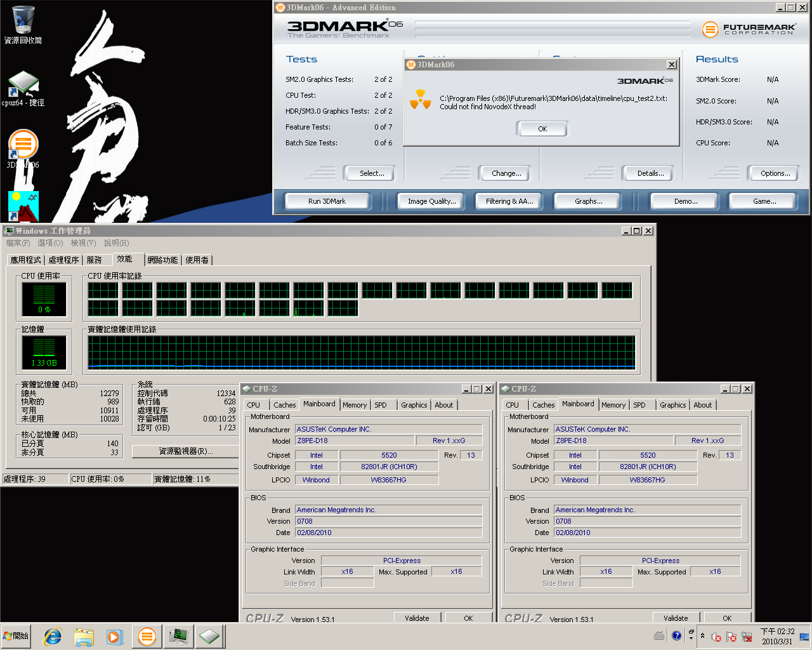Click the 處理程序: 39 status bar entry
This screenshot has height=650, width=812.
point(34,479)
